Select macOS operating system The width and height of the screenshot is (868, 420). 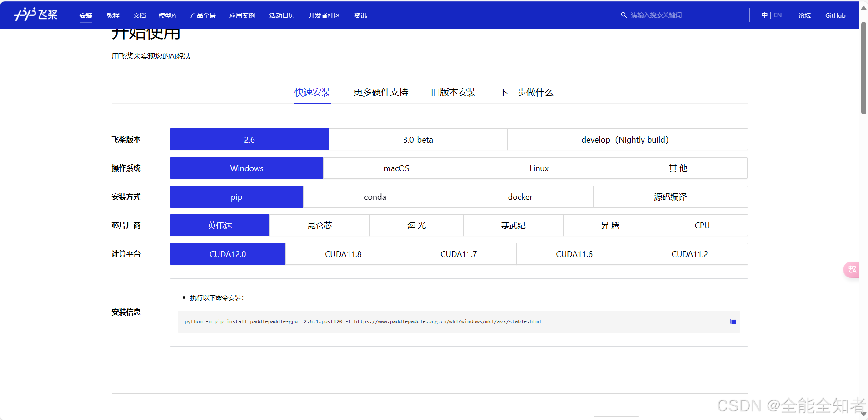396,168
